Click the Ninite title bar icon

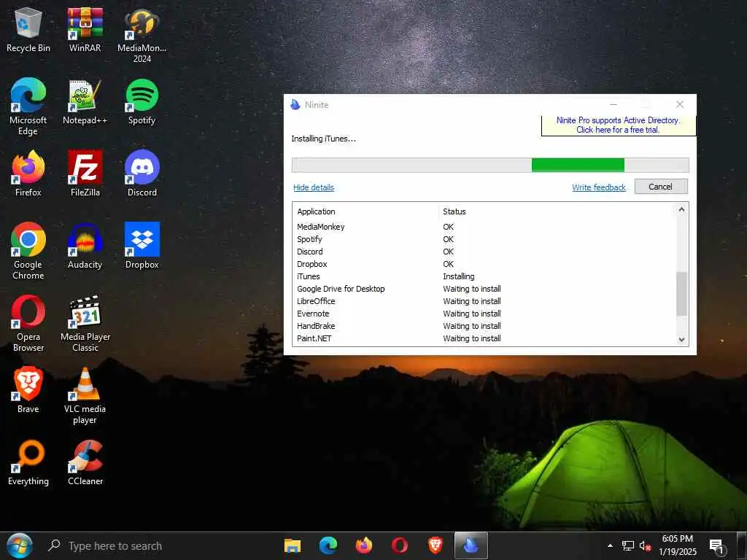tap(295, 105)
